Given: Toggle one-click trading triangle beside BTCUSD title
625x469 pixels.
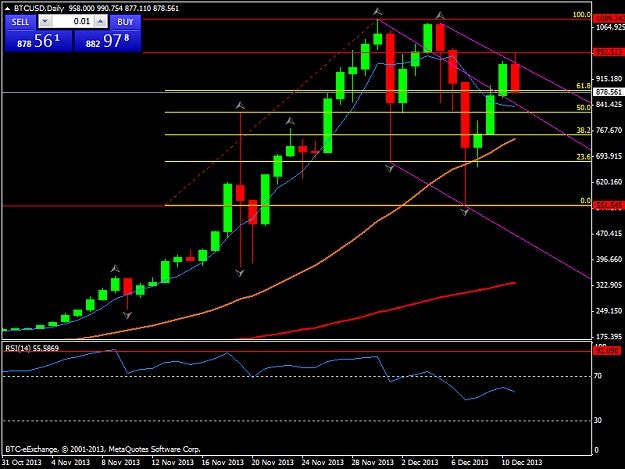Looking at the screenshot, I should pyautogui.click(x=8, y=8).
